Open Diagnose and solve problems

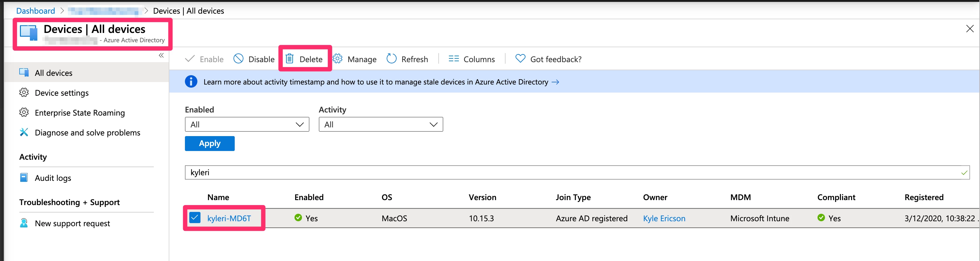click(87, 133)
